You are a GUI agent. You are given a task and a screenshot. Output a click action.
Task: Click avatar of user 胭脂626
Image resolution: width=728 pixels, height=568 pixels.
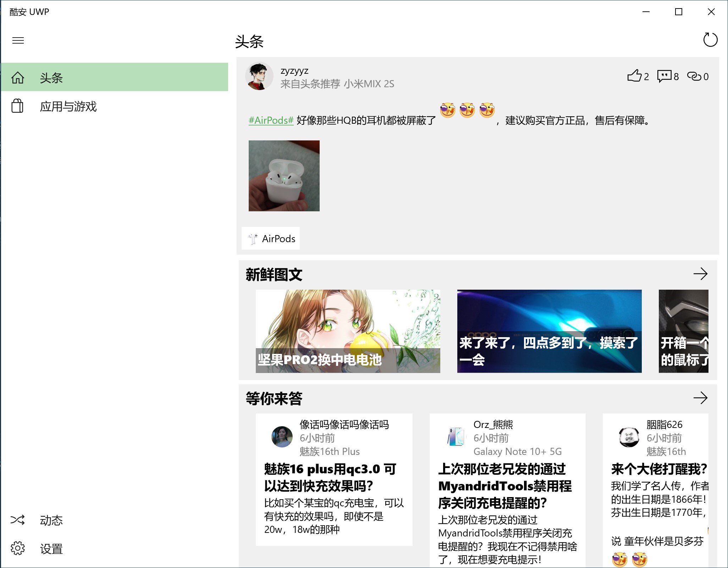(x=629, y=437)
